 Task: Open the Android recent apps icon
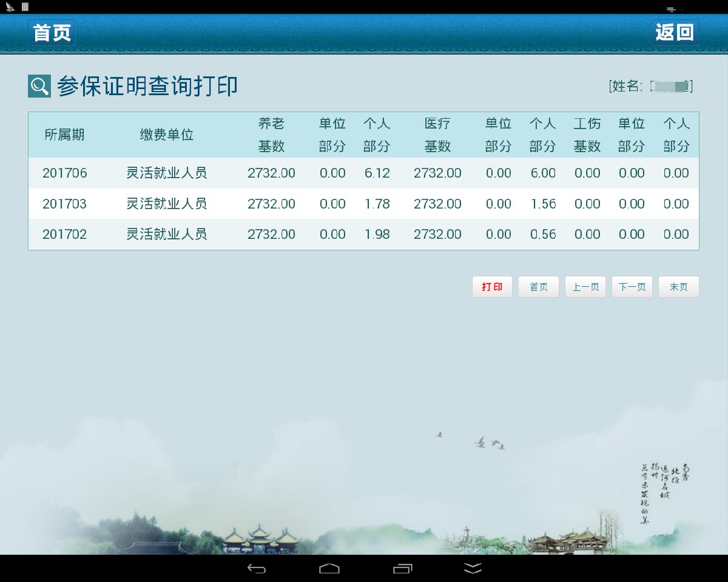[402, 569]
